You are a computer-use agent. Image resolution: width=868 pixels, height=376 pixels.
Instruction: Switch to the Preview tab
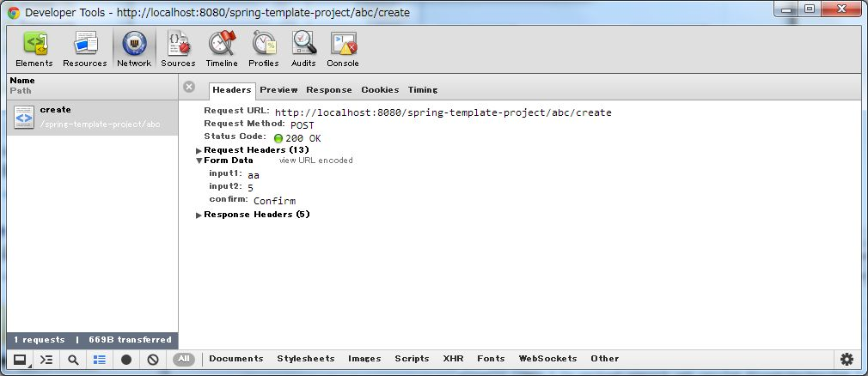click(x=278, y=90)
